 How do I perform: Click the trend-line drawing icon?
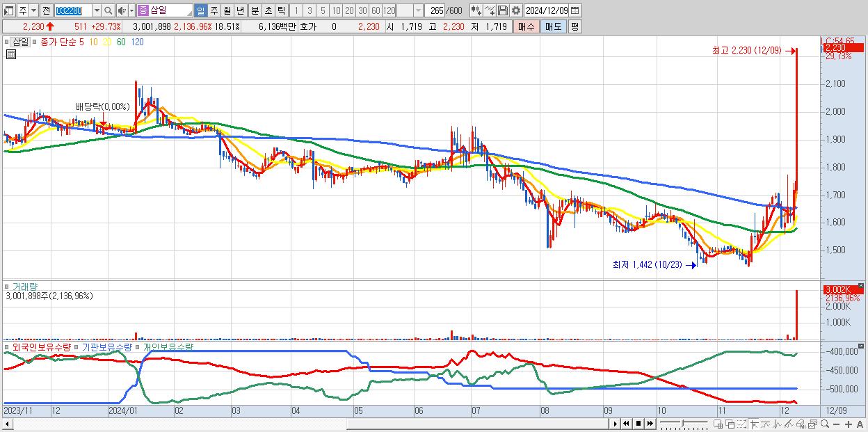click(766, 424)
